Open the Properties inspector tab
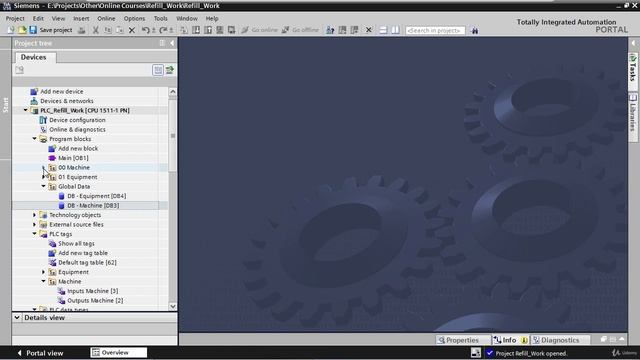The width and height of the screenshot is (640, 360). pos(462,340)
